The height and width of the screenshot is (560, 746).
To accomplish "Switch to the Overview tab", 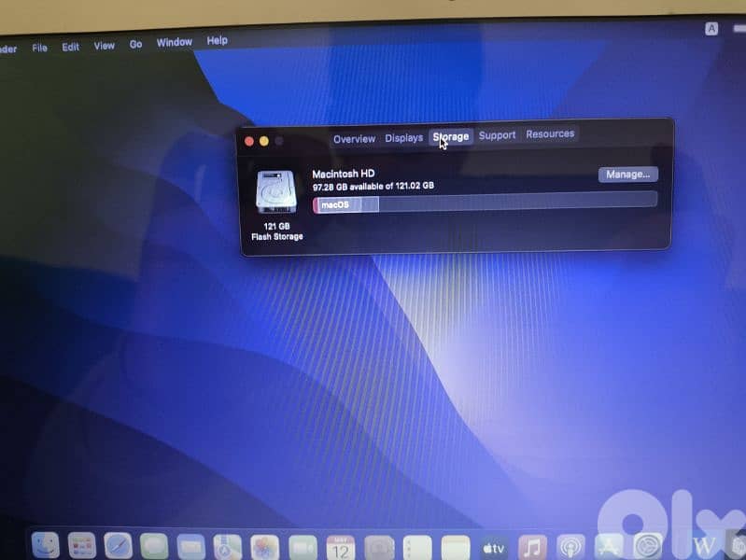I will [x=354, y=139].
